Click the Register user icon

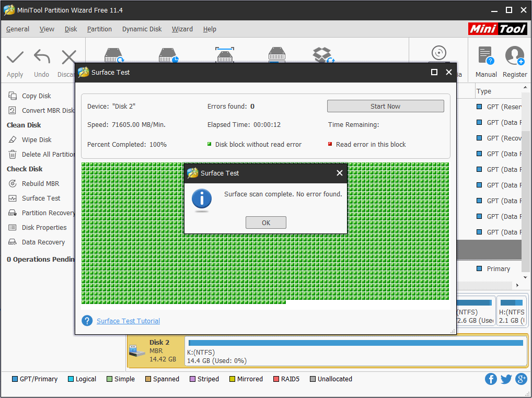coord(514,56)
